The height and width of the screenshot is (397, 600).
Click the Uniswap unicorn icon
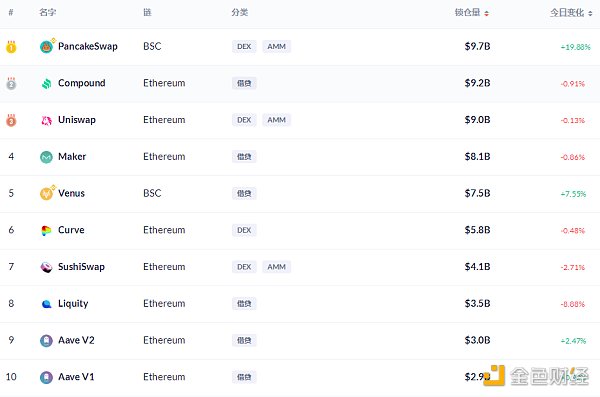coord(46,120)
